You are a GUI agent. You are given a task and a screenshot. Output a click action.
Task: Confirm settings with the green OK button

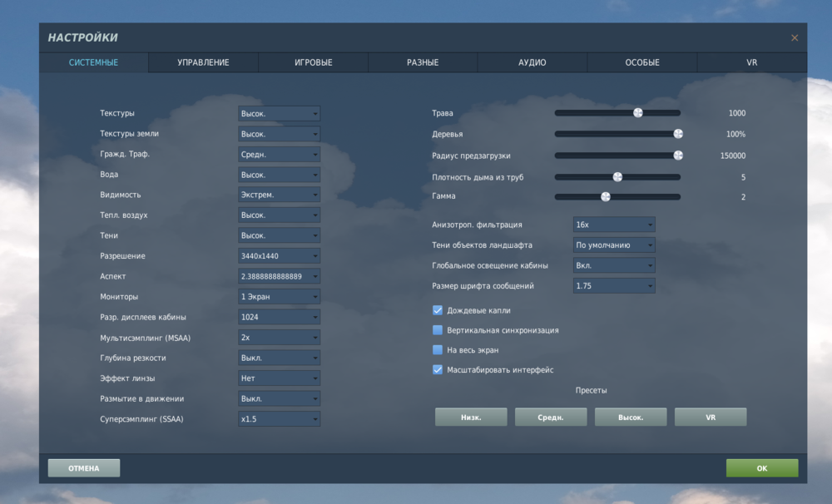pos(762,468)
